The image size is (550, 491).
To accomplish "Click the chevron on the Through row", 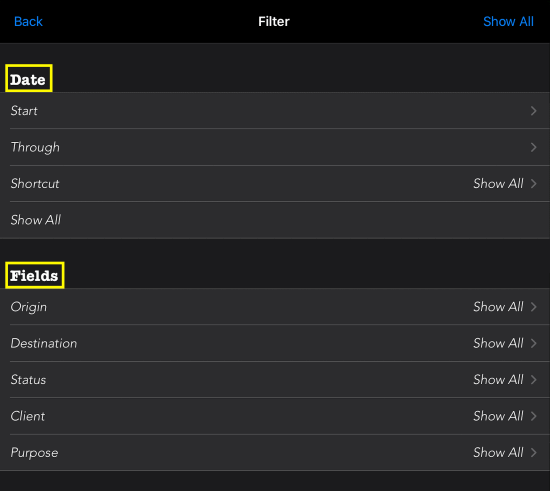I will pos(534,147).
